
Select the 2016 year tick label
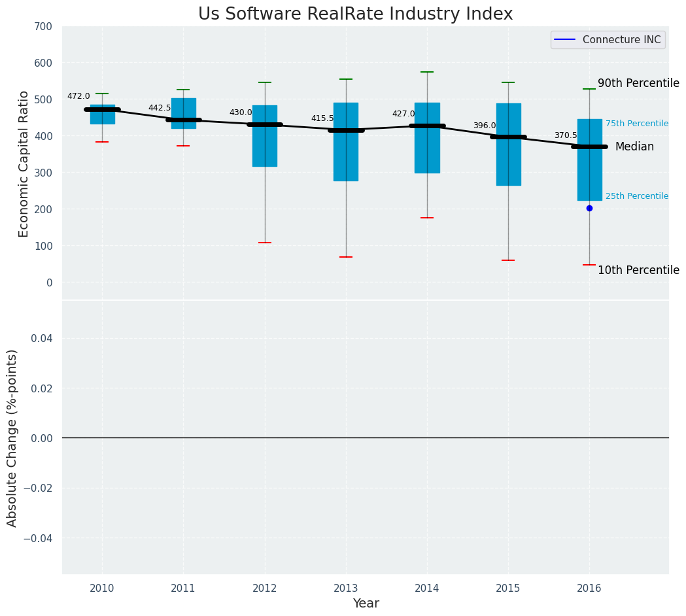(589, 589)
